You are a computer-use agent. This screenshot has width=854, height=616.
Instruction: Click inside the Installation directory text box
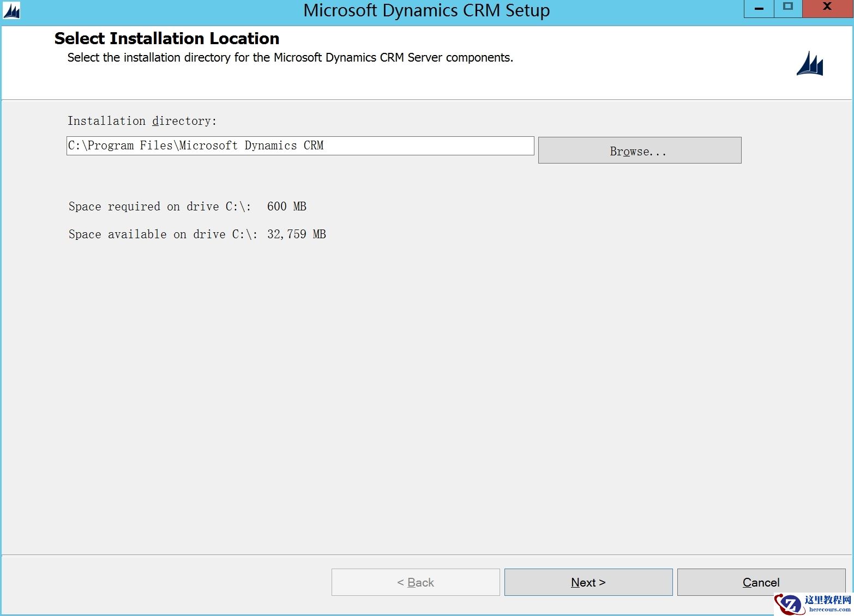[x=300, y=146]
